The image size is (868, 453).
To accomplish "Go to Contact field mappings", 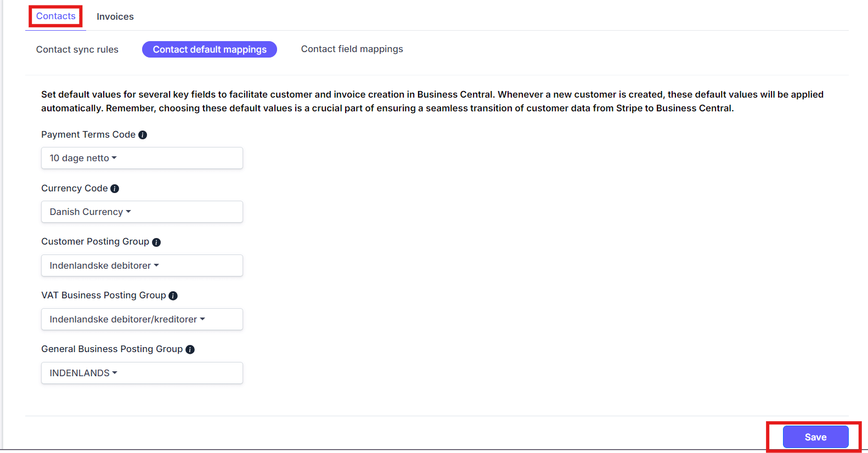I will (x=352, y=49).
